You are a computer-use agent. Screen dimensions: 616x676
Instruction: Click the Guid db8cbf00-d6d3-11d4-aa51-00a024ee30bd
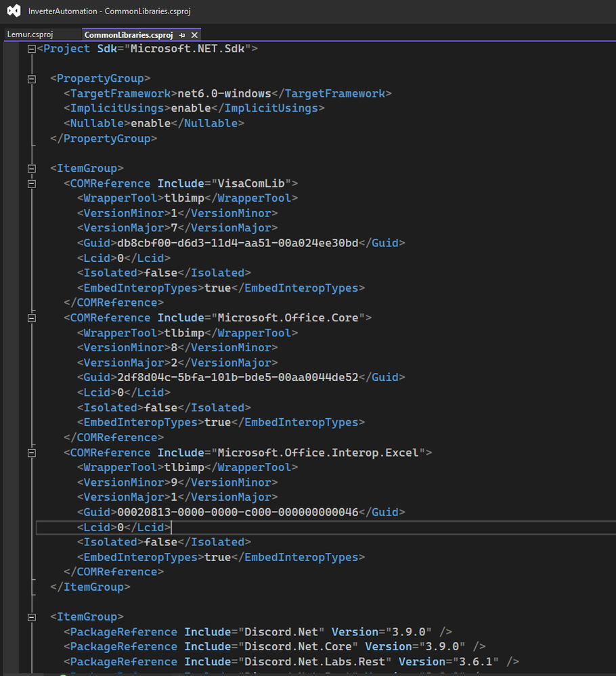[x=238, y=243]
